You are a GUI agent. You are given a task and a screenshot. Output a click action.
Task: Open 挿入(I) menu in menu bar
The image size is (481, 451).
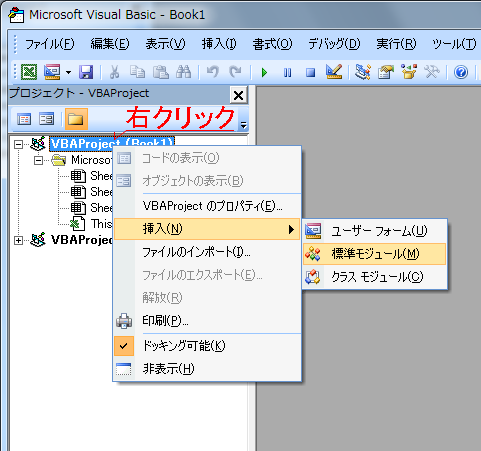(x=219, y=44)
